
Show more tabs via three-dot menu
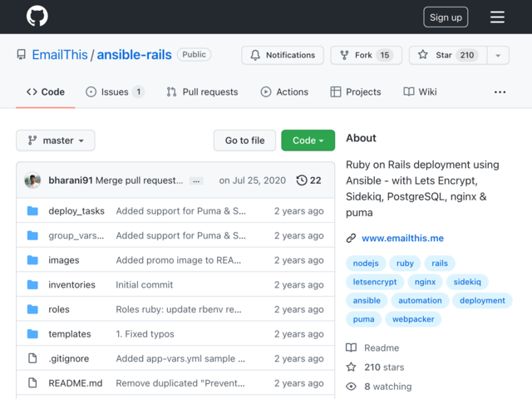pyautogui.click(x=500, y=92)
